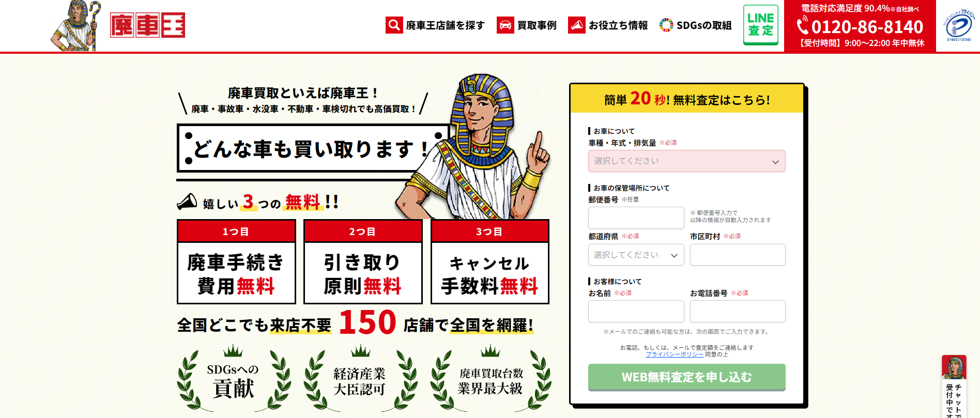Click the Privacy mark badge icon

click(x=958, y=25)
